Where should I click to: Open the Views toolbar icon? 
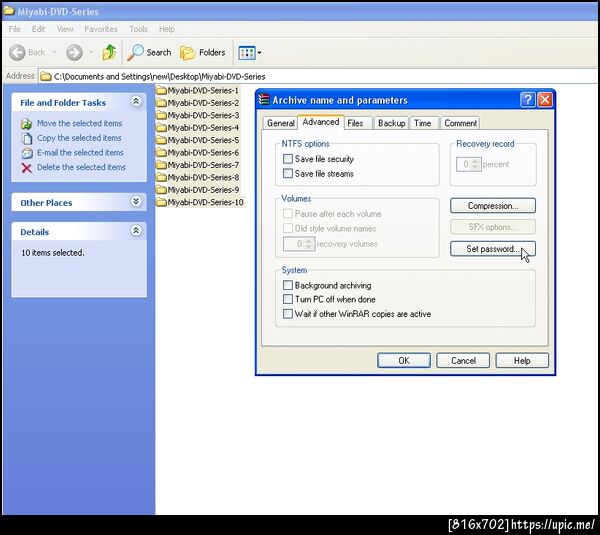coord(246,53)
